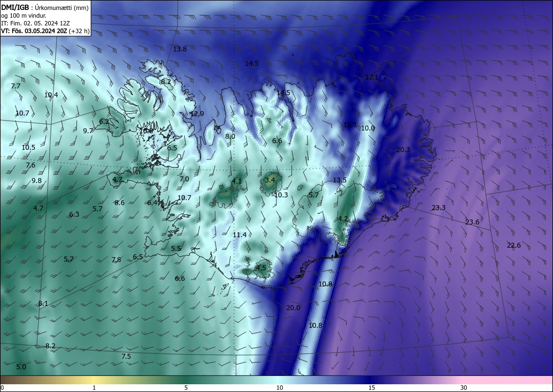Viewport: 553px width, 392px height.
Task: Click the 10.0 value label on the map
Action: tap(368, 128)
